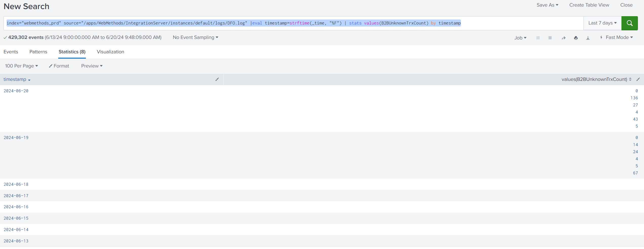Share the search job externally

[x=563, y=37]
